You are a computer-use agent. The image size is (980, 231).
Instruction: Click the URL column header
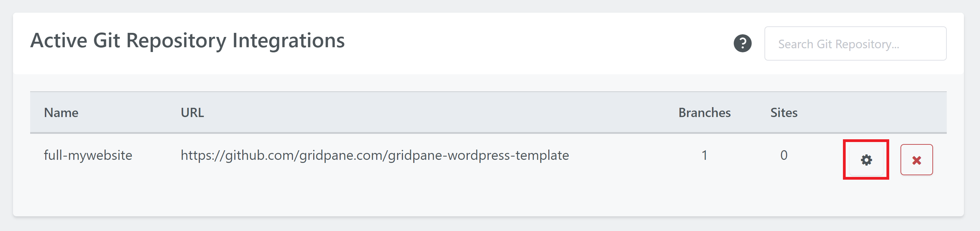[192, 113]
